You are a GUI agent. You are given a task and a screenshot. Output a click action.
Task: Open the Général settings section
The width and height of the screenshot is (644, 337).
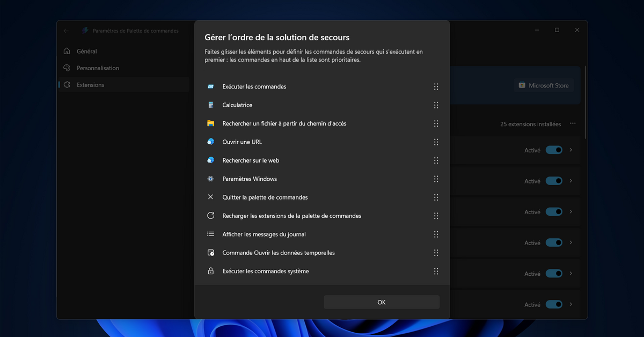[87, 52]
